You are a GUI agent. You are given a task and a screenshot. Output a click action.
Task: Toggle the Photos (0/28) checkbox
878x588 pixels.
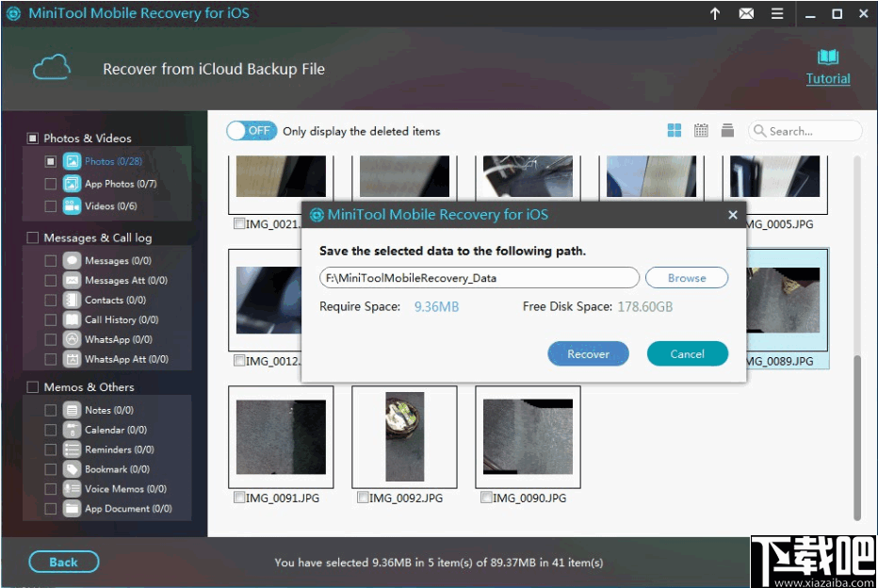point(50,161)
